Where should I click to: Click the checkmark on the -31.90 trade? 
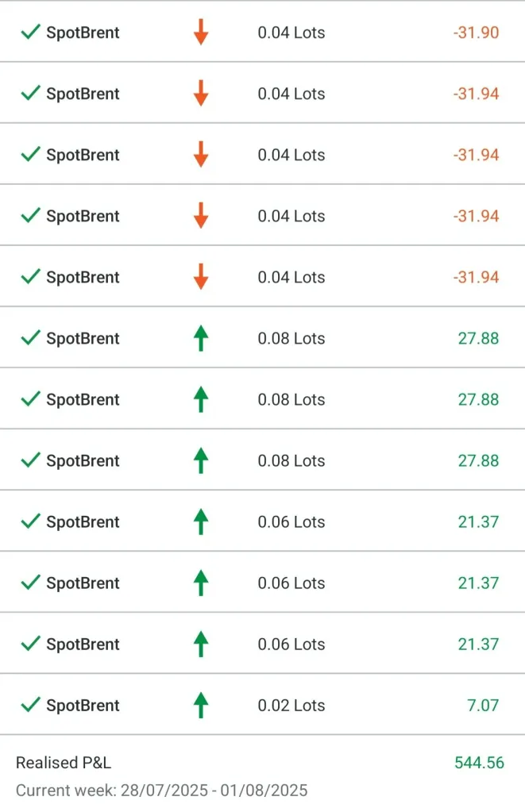[30, 33]
